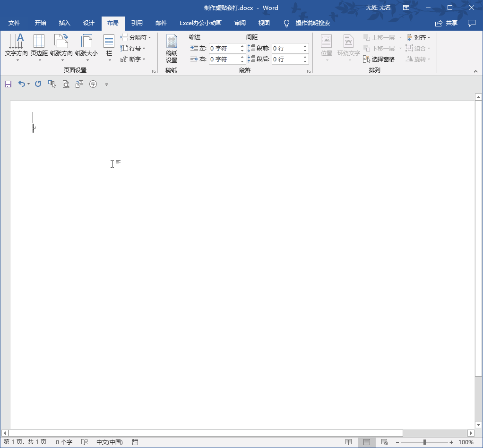Open the 页面设置 dialog launcher
The height and width of the screenshot is (448, 483).
pos(154,71)
